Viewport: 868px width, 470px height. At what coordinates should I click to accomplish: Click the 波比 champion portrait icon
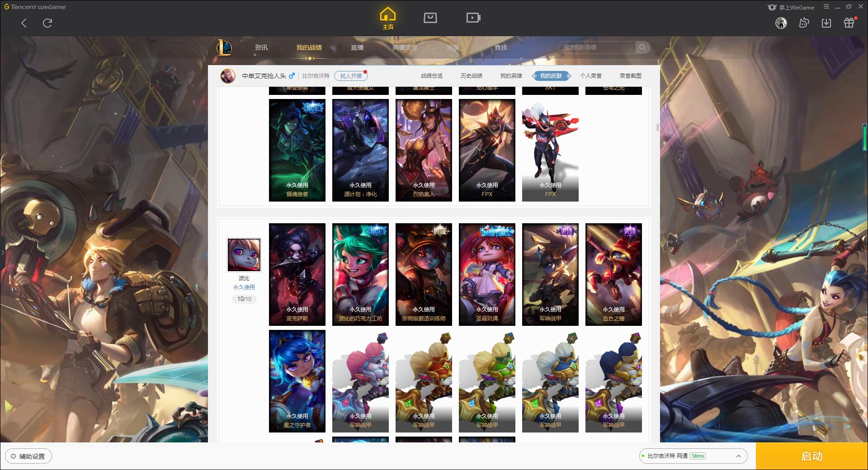[x=244, y=255]
